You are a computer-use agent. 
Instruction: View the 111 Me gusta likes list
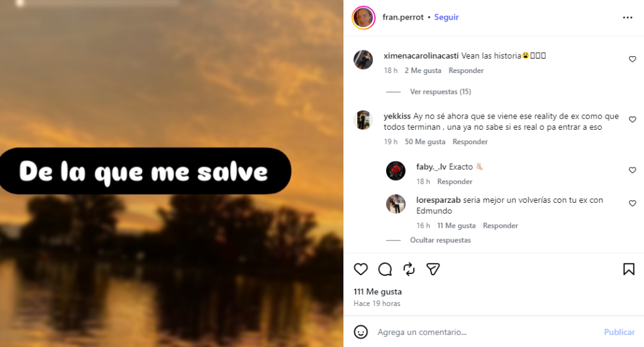377,292
